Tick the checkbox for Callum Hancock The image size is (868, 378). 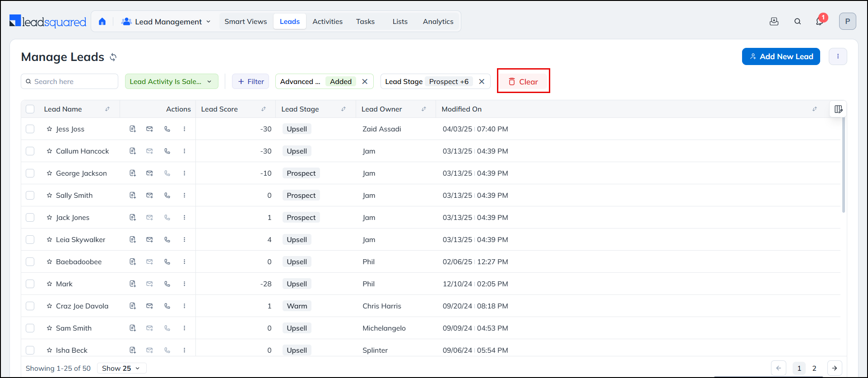(x=30, y=151)
